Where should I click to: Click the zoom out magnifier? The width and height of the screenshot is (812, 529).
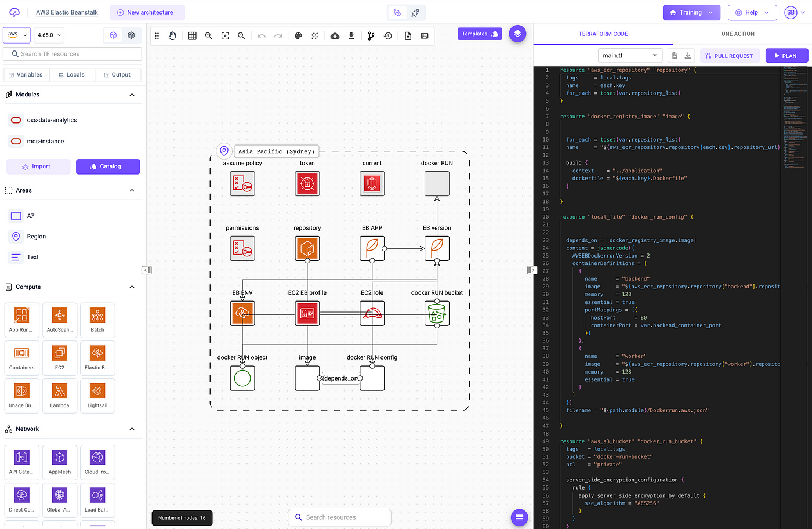point(241,36)
